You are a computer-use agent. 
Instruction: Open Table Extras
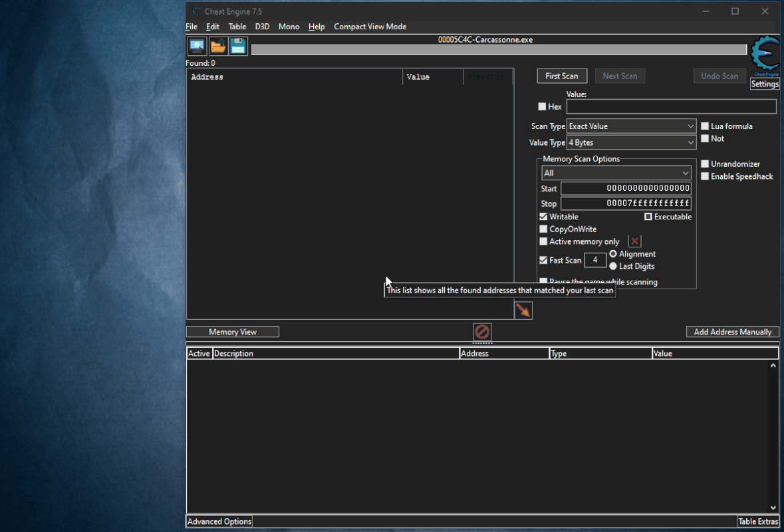[758, 521]
